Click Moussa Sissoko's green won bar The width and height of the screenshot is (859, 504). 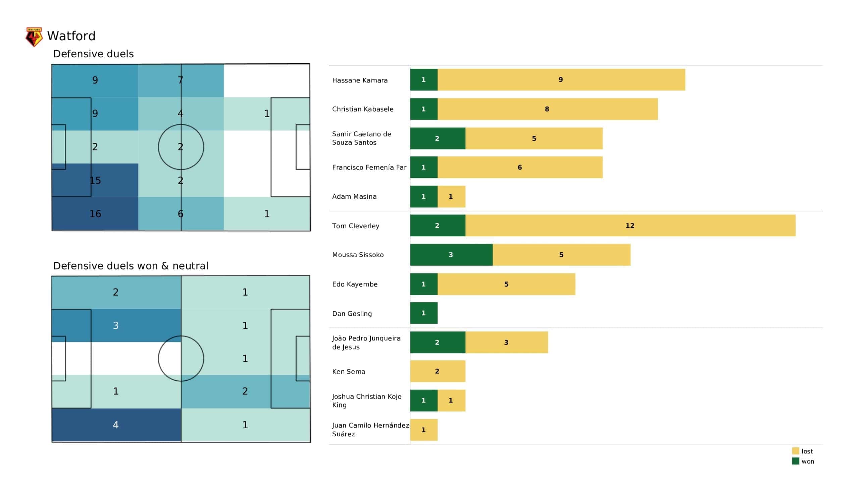pos(451,255)
